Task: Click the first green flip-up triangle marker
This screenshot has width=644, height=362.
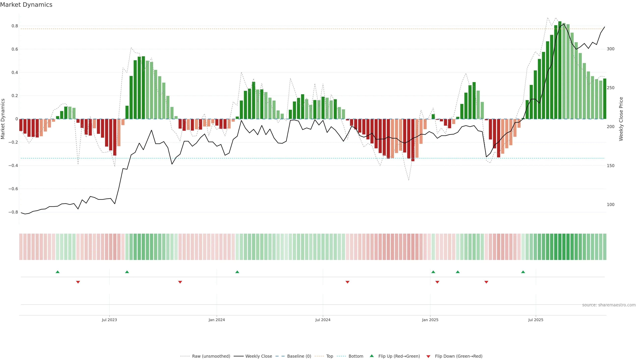Action: coord(58,272)
